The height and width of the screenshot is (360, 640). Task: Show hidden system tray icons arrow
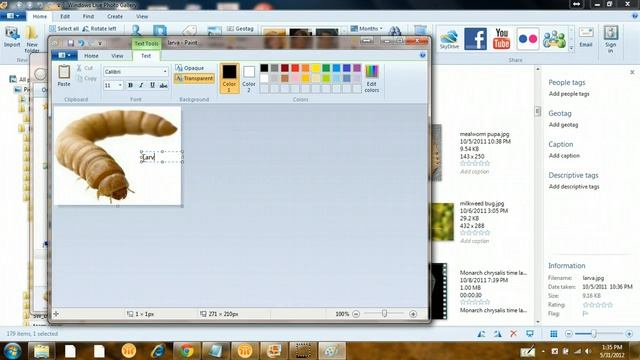pos(543,351)
